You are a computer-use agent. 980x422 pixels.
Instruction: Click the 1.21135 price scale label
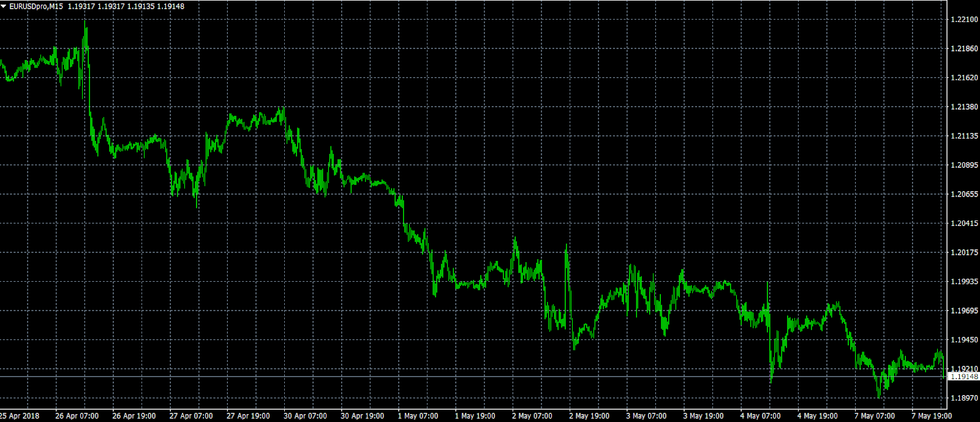964,136
